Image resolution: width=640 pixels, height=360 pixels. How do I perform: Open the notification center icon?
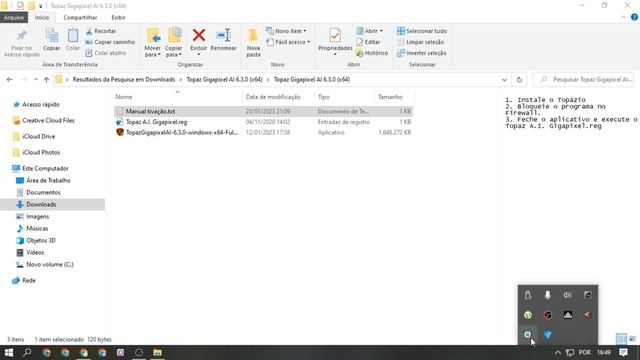623,352
